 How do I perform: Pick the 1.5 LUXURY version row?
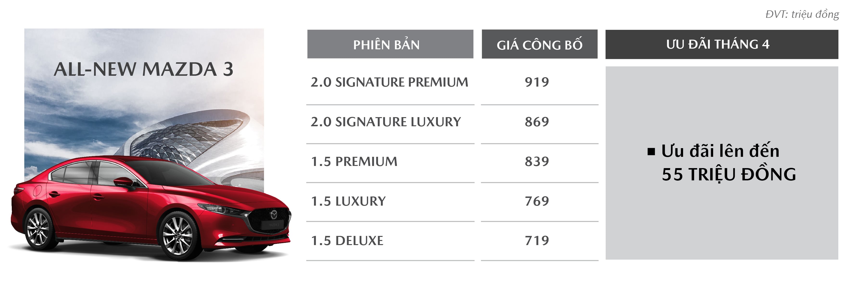tap(348, 201)
